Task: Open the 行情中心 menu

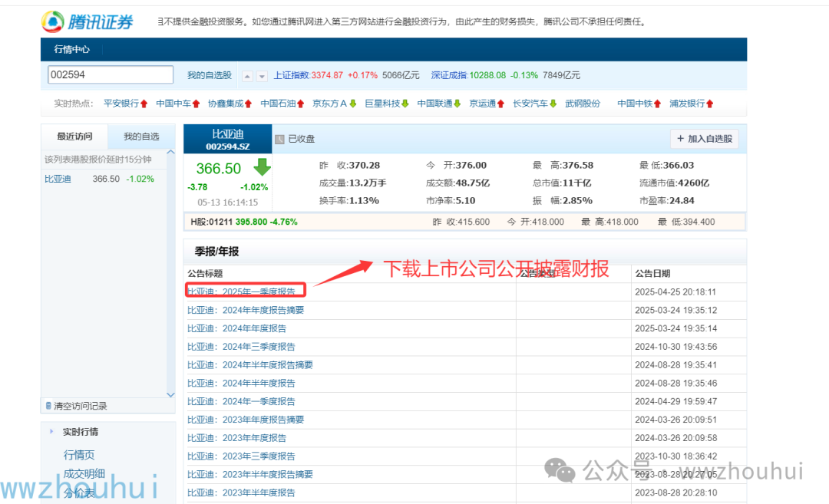Action: [72, 49]
